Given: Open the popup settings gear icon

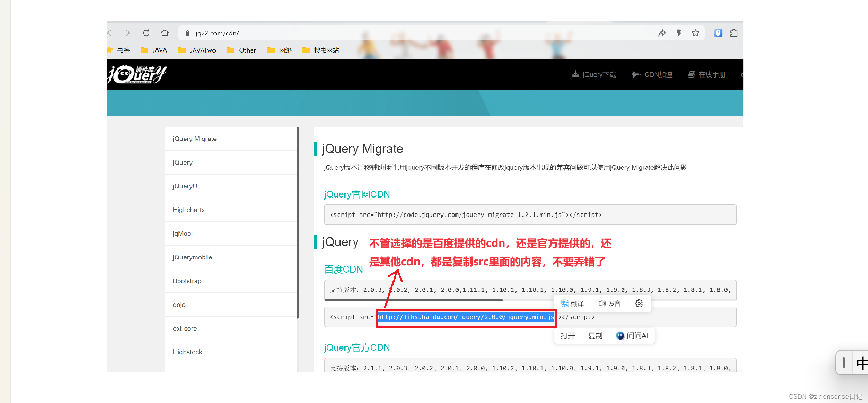Looking at the screenshot, I should (639, 304).
